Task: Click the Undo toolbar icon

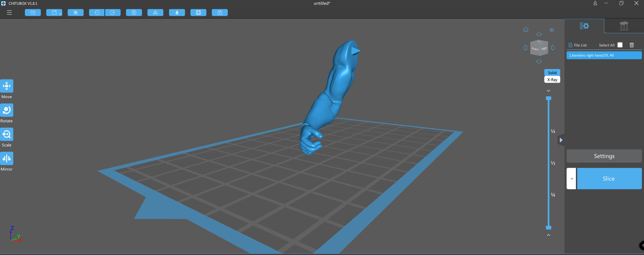Action: [x=97, y=13]
